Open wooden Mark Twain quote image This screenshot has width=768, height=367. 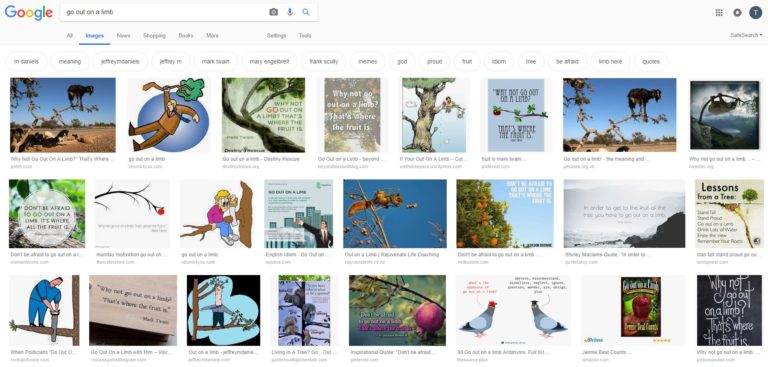133,310
